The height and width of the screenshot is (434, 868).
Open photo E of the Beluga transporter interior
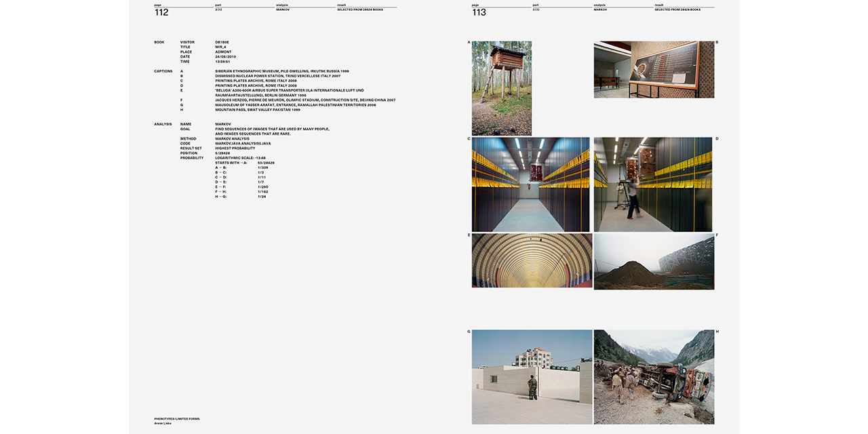(x=532, y=260)
